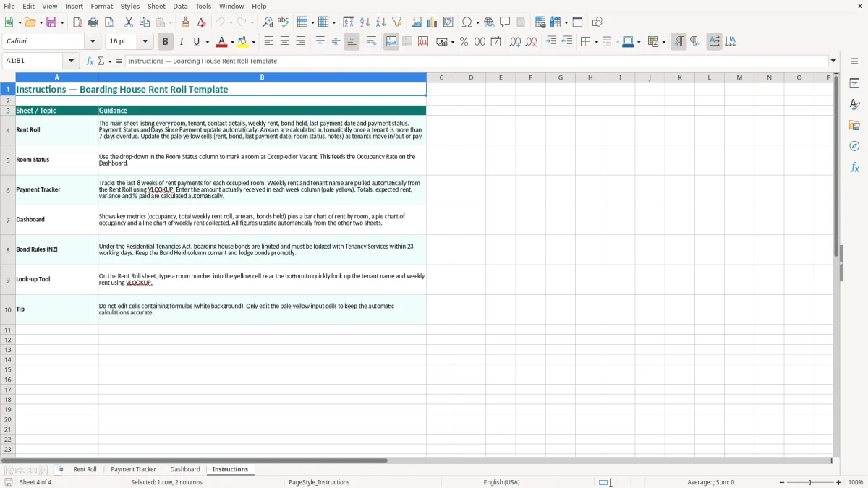Activate Clone Formatting paintbrush

point(185,22)
